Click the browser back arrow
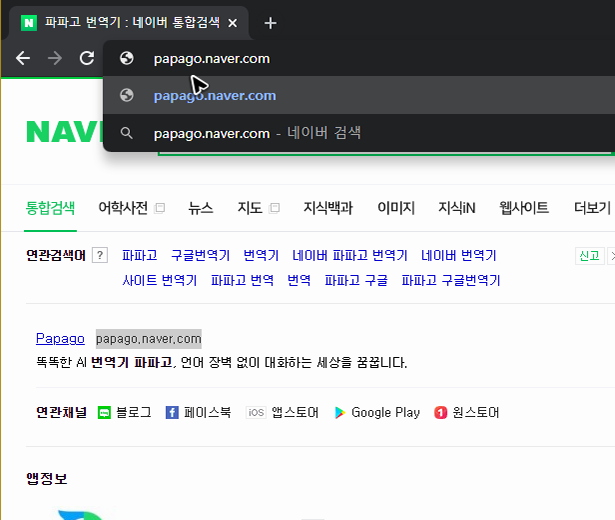The image size is (615, 520). (23, 58)
